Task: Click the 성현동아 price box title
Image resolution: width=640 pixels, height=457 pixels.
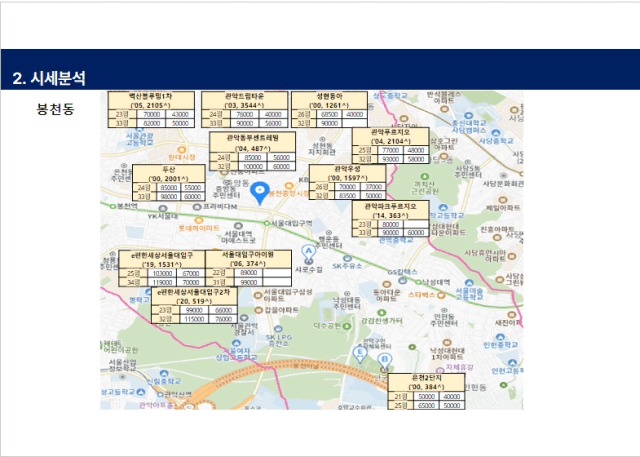Action: coord(329,96)
